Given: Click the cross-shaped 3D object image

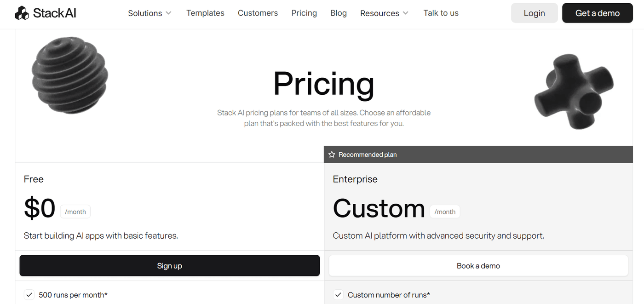Looking at the screenshot, I should click(574, 92).
